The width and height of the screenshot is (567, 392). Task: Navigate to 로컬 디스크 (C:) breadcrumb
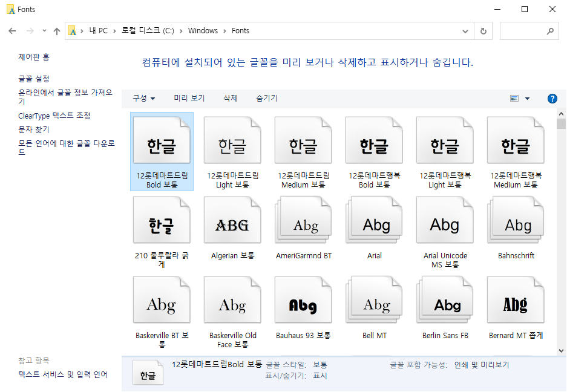coord(148,31)
